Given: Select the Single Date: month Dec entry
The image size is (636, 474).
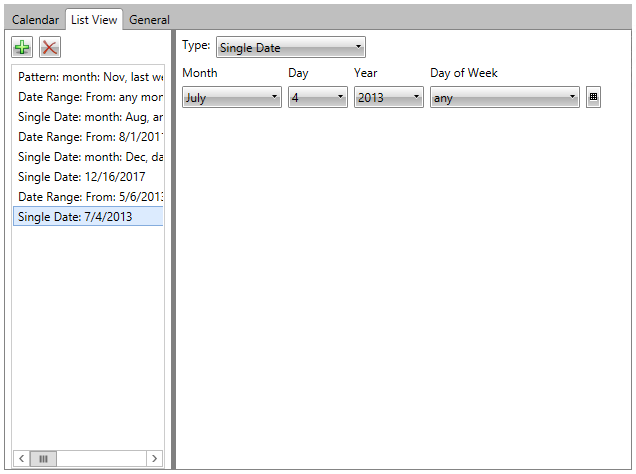Looking at the screenshot, I should click(90, 157).
